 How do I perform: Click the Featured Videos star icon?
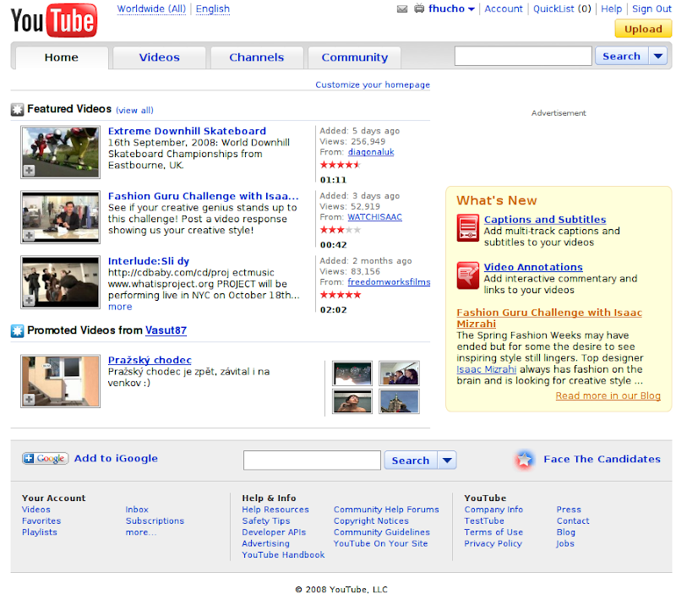[17, 110]
